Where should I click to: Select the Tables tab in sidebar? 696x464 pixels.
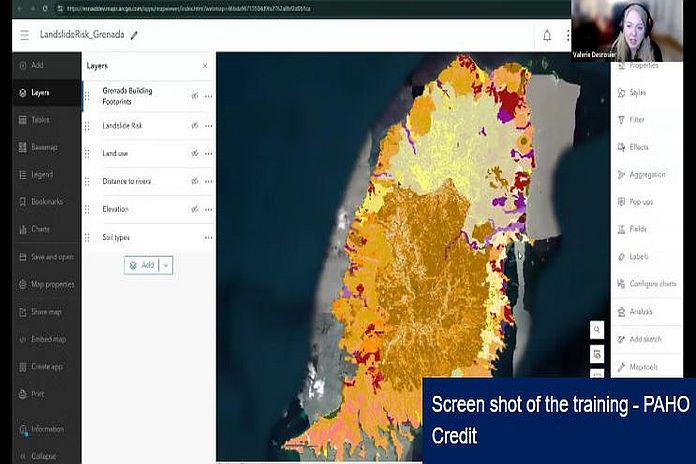click(x=38, y=119)
